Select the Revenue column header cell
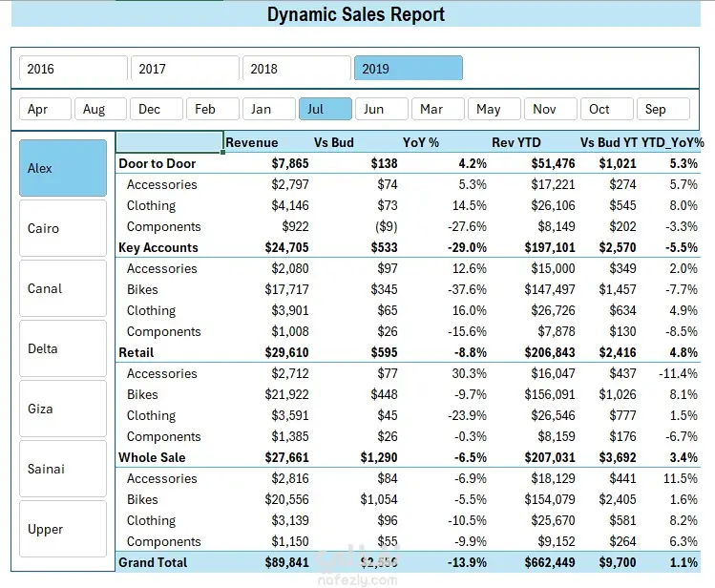The width and height of the screenshot is (715, 588). click(252, 142)
